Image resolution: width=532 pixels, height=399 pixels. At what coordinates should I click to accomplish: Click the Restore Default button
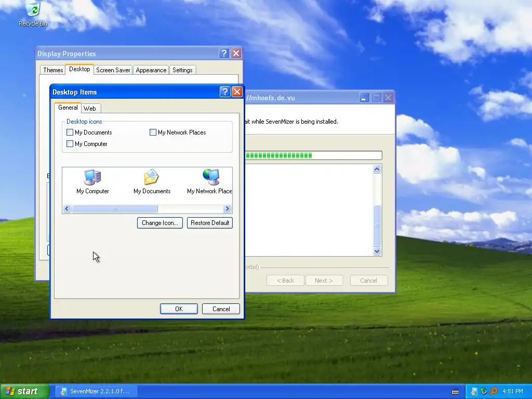210,223
